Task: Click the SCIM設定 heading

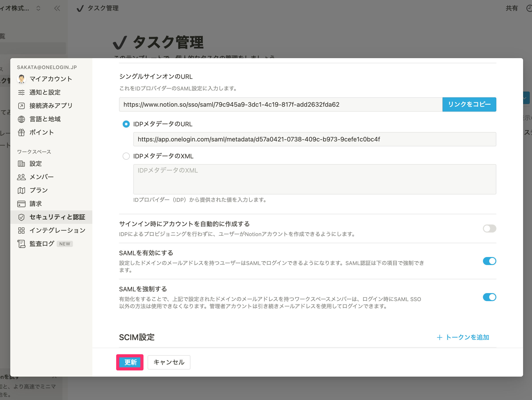Action: (137, 337)
